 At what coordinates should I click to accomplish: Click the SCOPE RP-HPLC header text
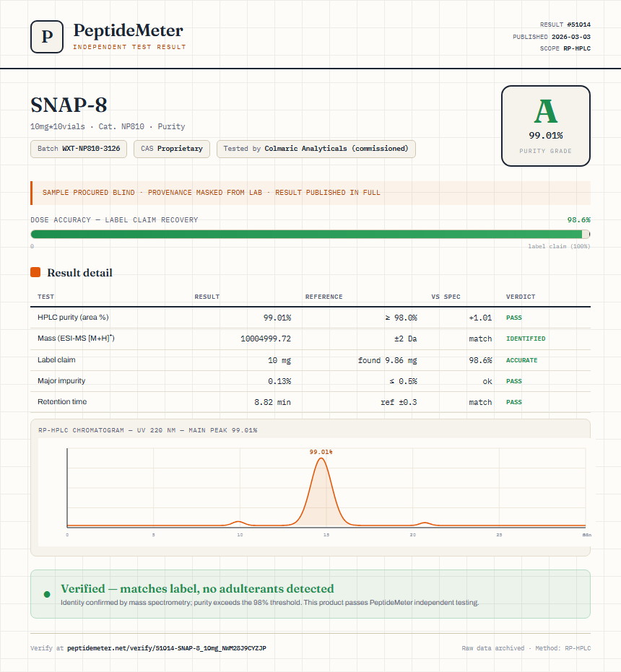(565, 48)
